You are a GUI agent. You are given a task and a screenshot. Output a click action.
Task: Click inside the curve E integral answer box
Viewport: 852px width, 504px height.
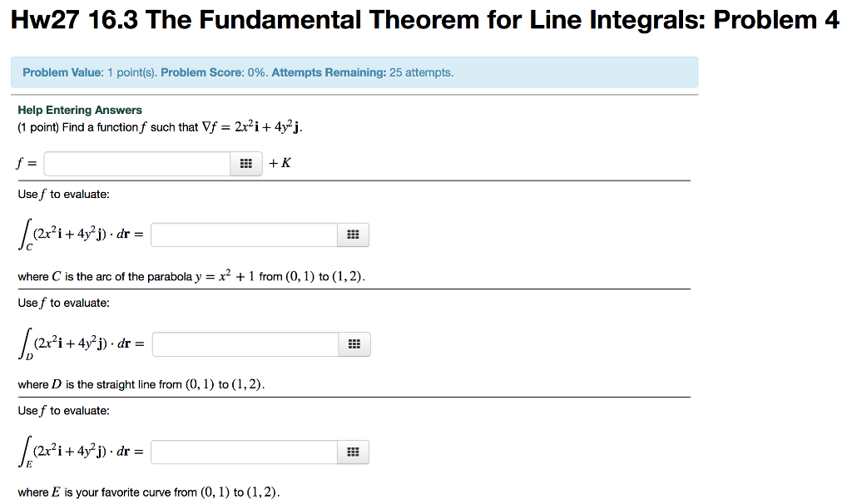(244, 452)
